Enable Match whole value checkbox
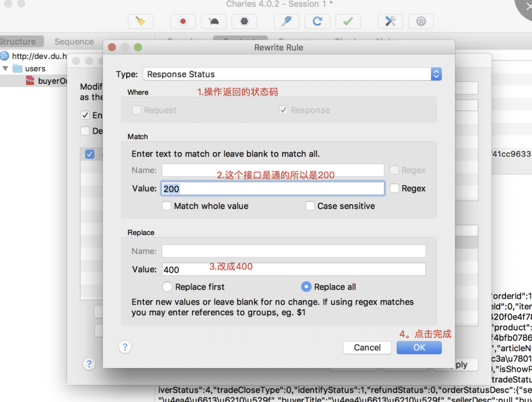Screen dimensions: 532x402 coord(167,206)
